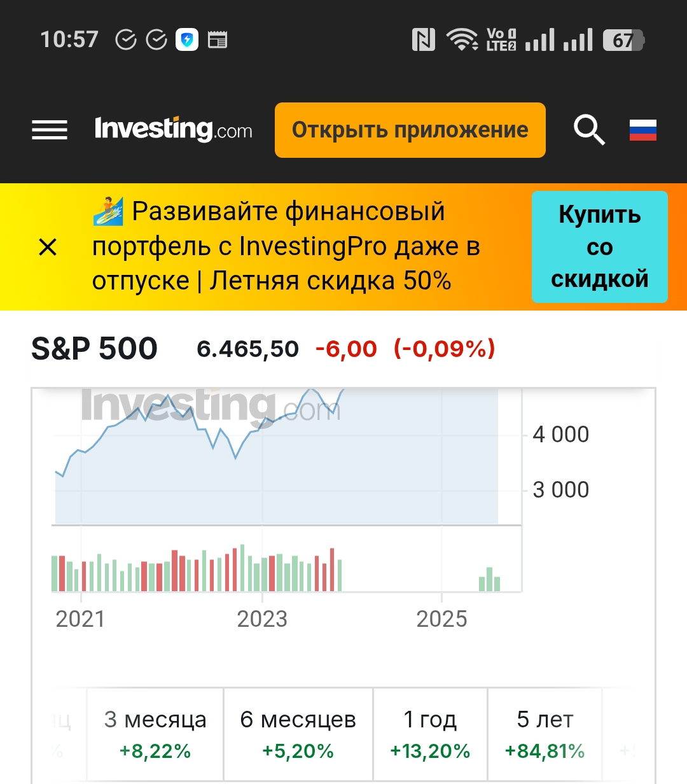Open the hamburger navigation menu

pos(50,130)
